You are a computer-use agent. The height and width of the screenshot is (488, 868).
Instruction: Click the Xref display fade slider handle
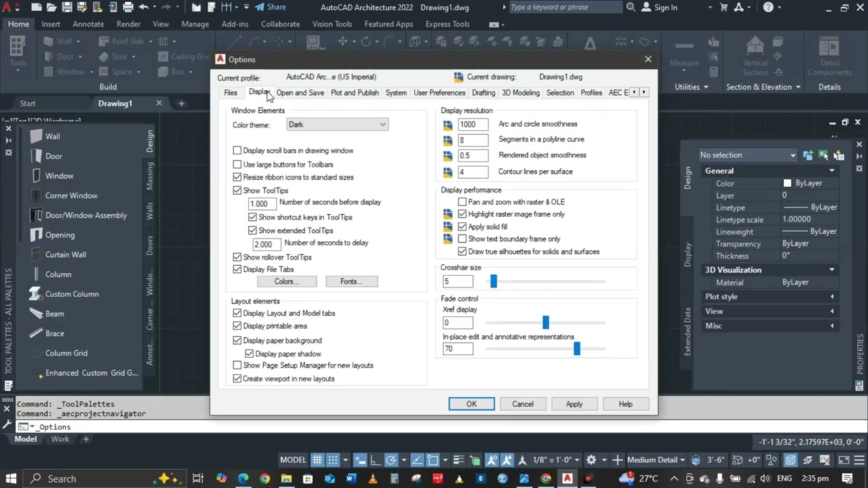click(545, 323)
